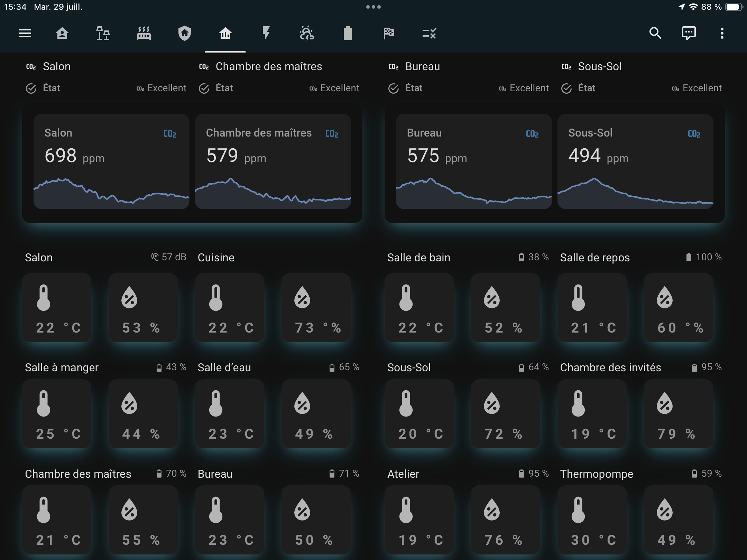747x560 pixels.
Task: Open Thermopompe 30 °C temperature tile
Action: pos(592,520)
